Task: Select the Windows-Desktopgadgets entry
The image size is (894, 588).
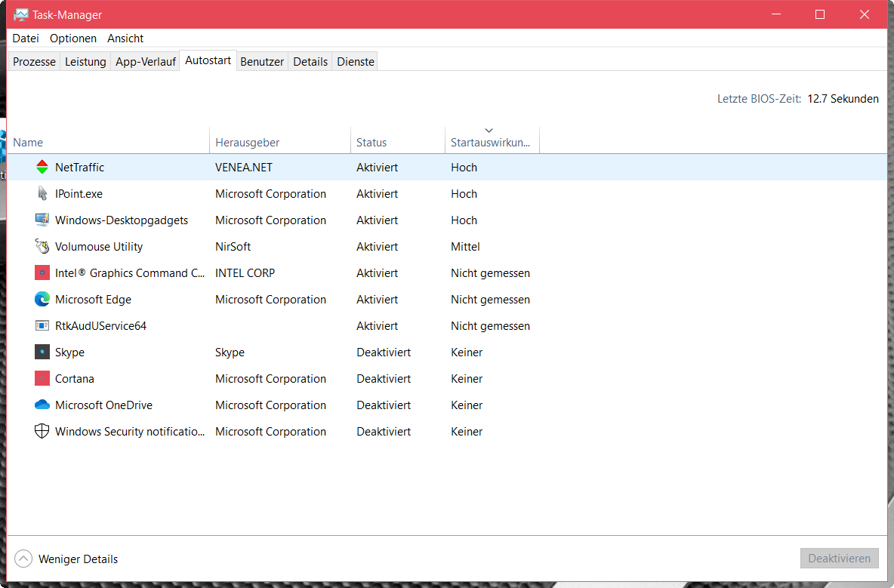Action: pyautogui.click(x=122, y=220)
